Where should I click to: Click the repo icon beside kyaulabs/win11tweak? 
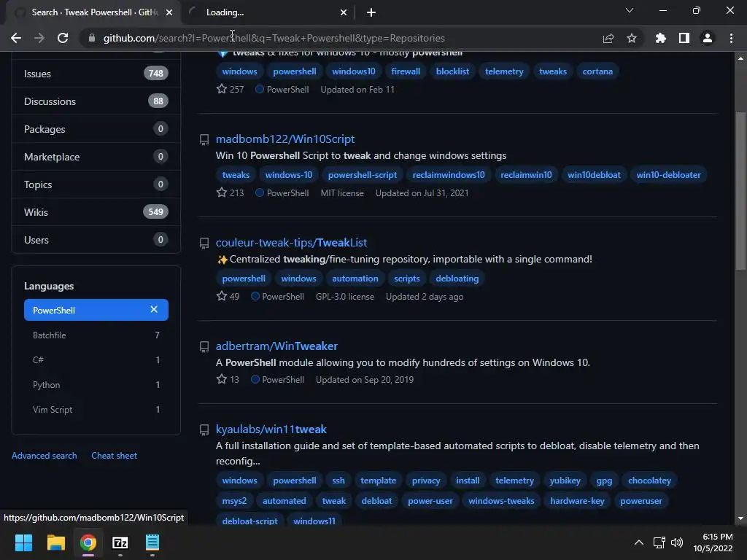(x=204, y=430)
